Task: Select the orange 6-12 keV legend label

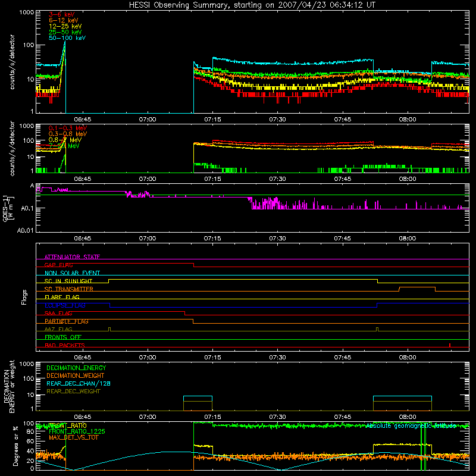Action: (x=64, y=20)
